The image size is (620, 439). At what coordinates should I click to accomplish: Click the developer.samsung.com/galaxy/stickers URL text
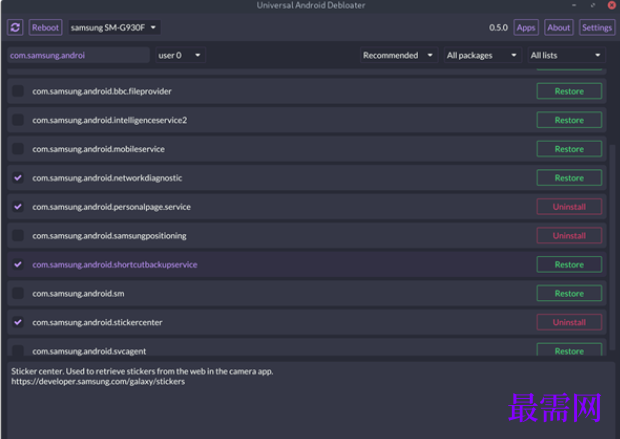coord(98,381)
